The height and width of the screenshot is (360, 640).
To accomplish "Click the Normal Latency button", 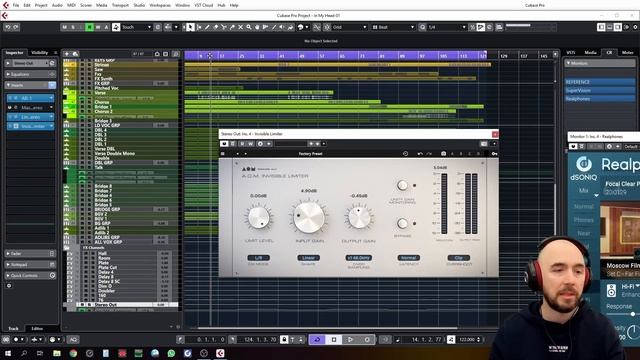I will pos(409,258).
